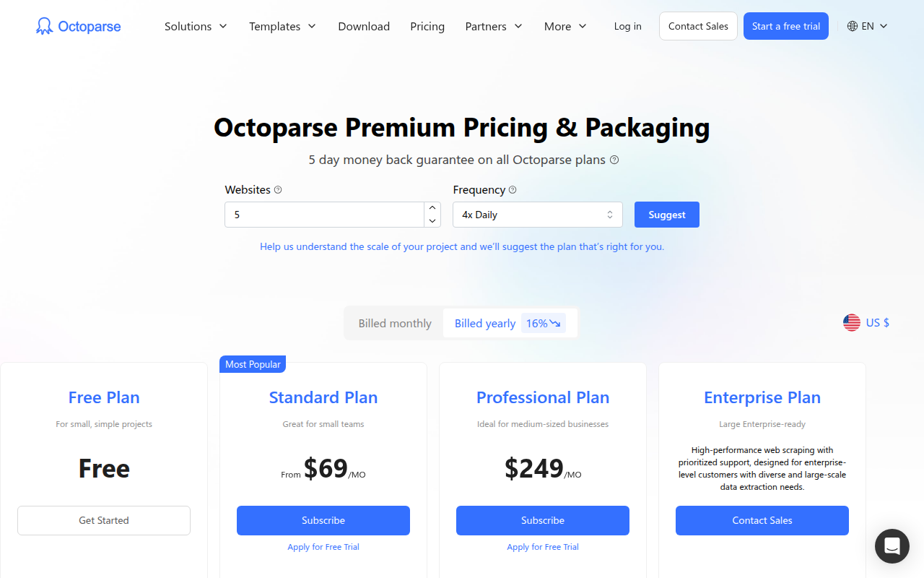Select Billed yearly billing option

pos(485,323)
